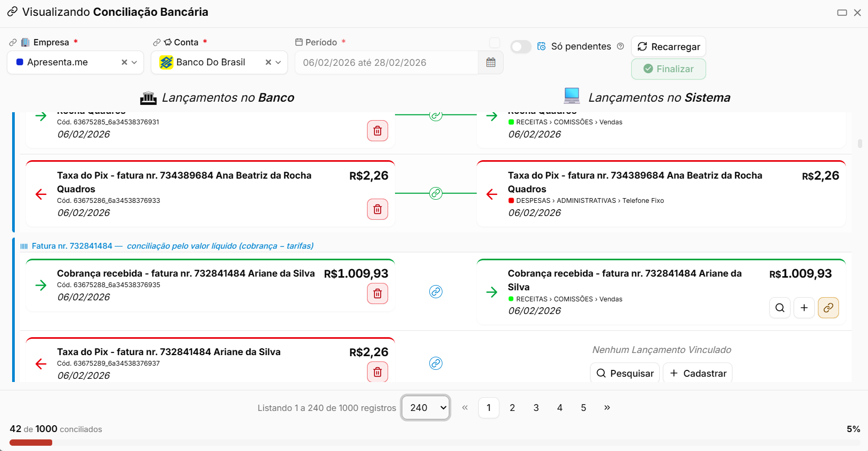The image size is (868, 451).
Task: Open the calendar picker for Período
Action: pos(490,62)
